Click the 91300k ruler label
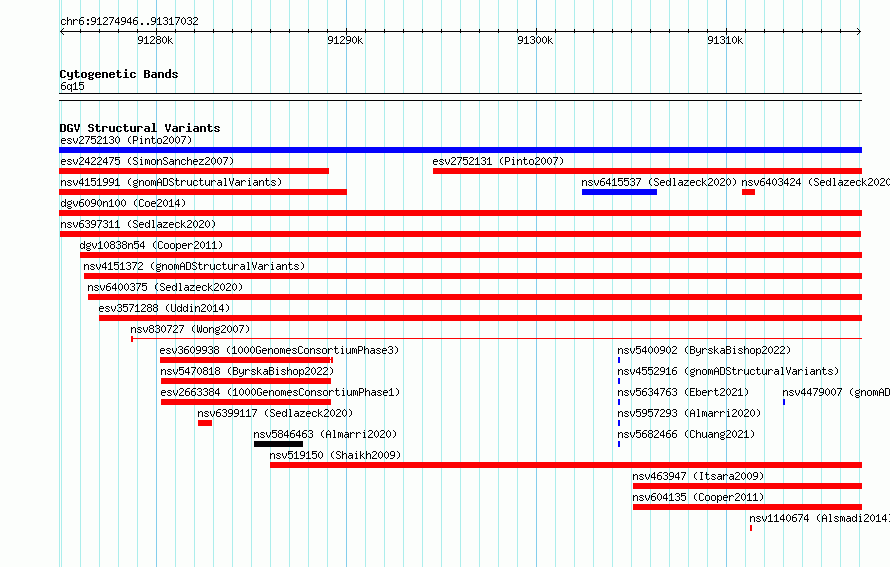890x567 pixels. pyautogui.click(x=535, y=40)
